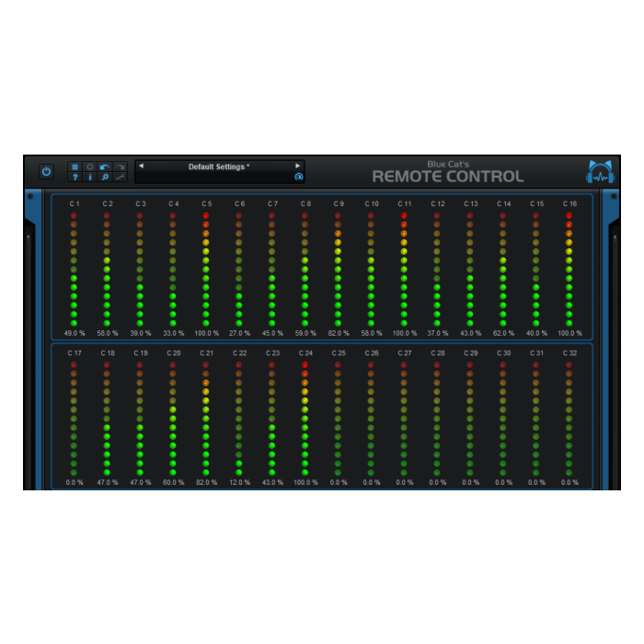Click the C 28 LED meter column
The image size is (644, 644).
coord(437,419)
